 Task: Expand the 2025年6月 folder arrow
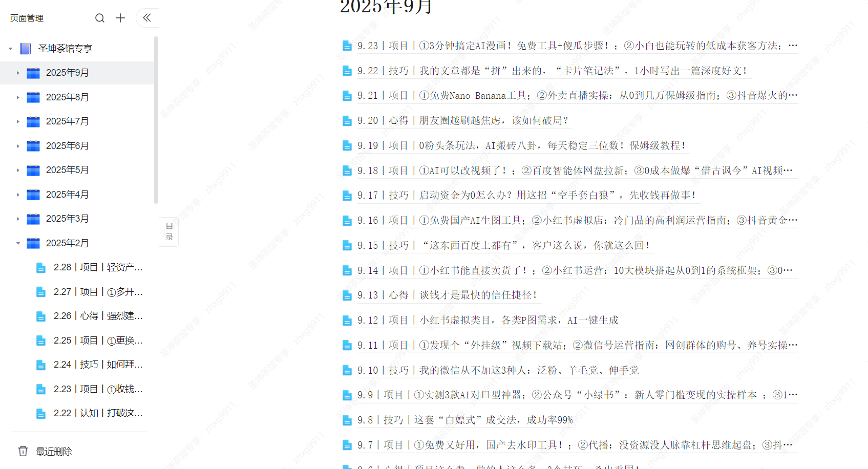click(18, 146)
